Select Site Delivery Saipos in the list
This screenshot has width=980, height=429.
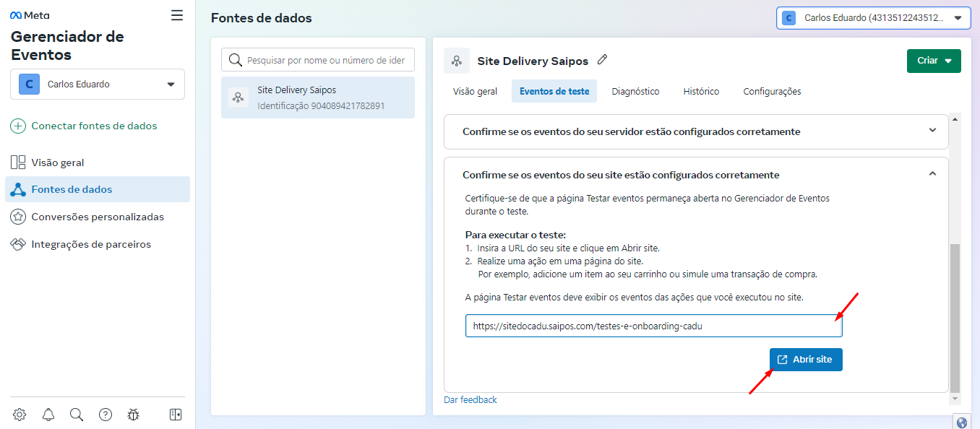(x=318, y=97)
